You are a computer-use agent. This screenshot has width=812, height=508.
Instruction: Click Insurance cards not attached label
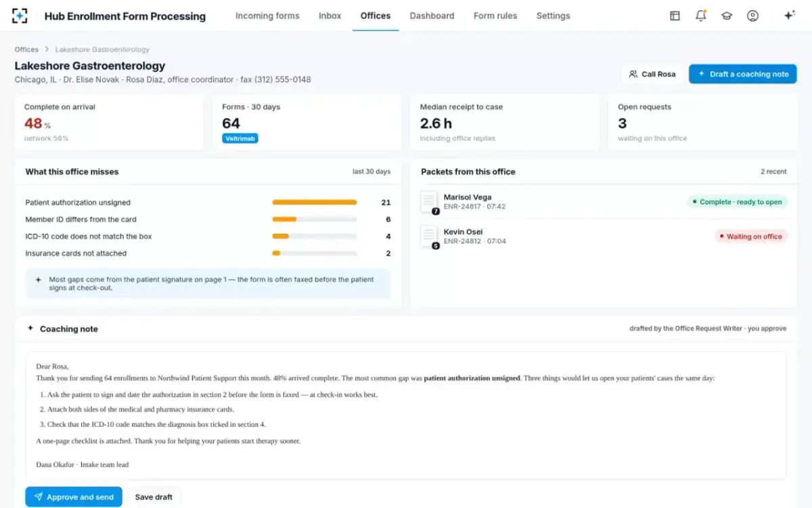point(76,253)
